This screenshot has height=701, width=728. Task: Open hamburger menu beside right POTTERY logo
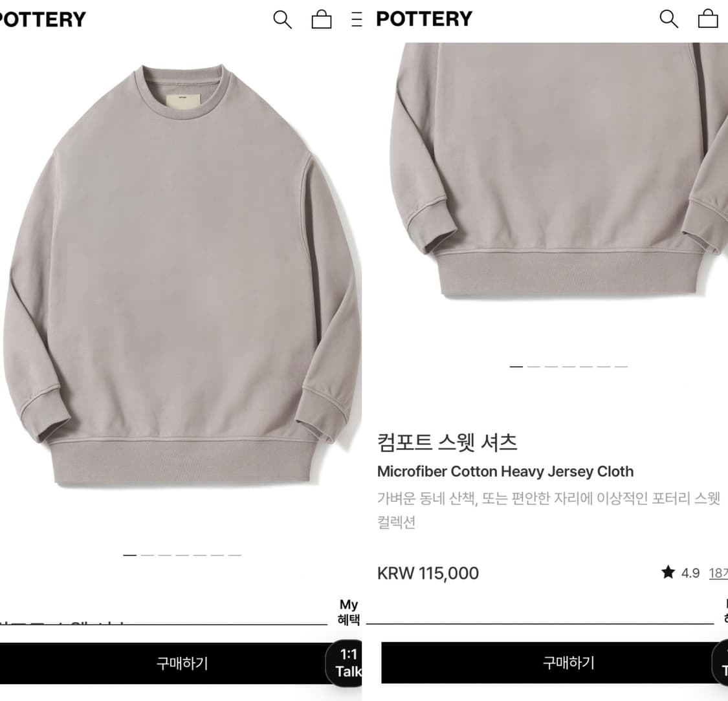pos(357,19)
